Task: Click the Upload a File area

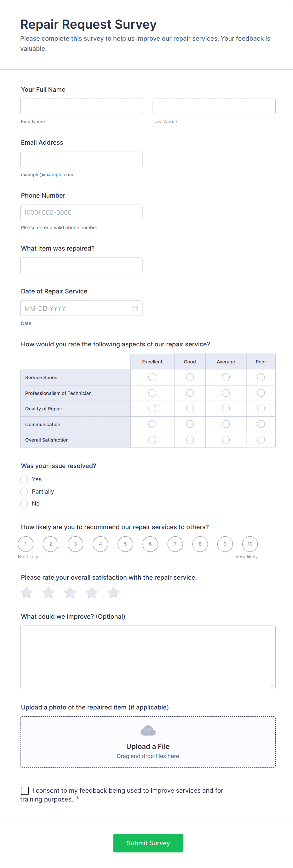Action: (148, 746)
